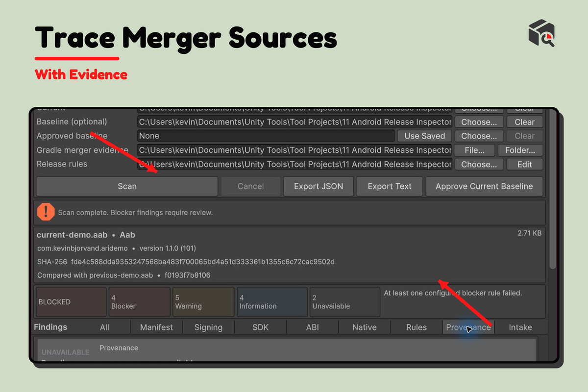Image resolution: width=588 pixels, height=392 pixels.
Task: Click the 5 Warning count tile
Action: click(203, 302)
